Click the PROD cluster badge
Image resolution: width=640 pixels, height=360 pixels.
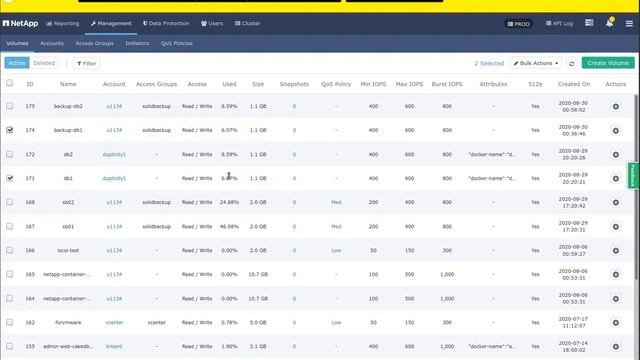[518, 24]
